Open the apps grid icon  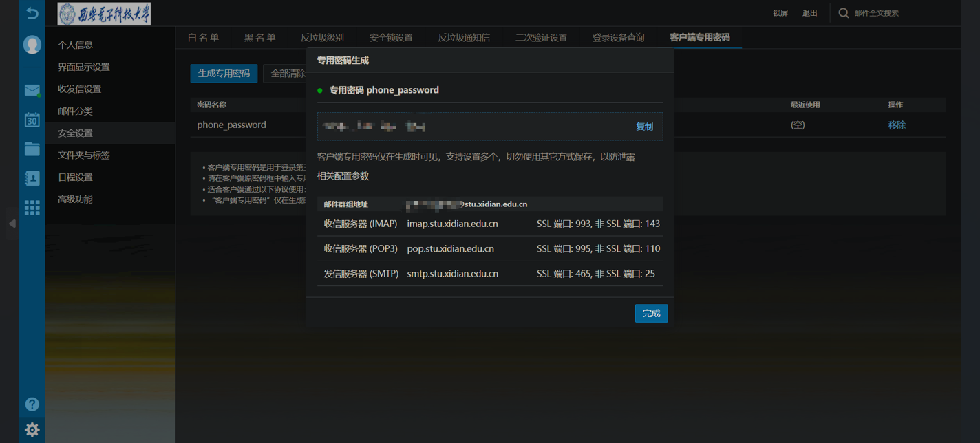tap(32, 208)
